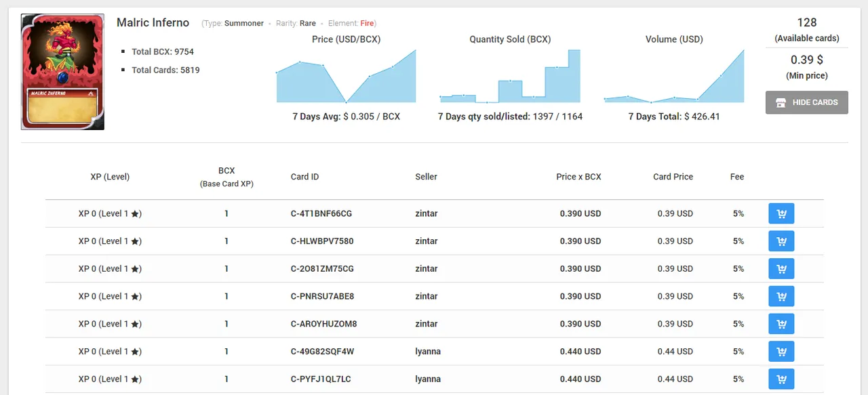Add card C-PYFJ1QL7LC to cart

[781, 379]
